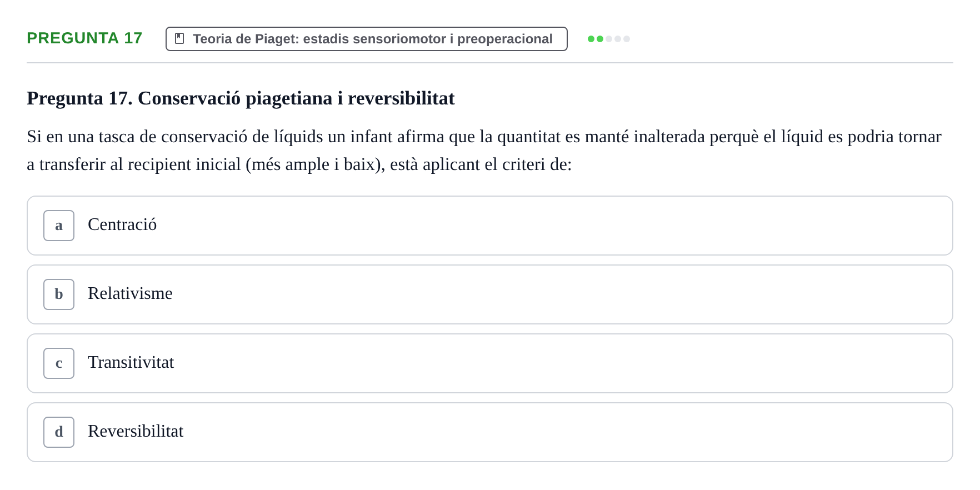Select answer letter box d

tap(59, 432)
